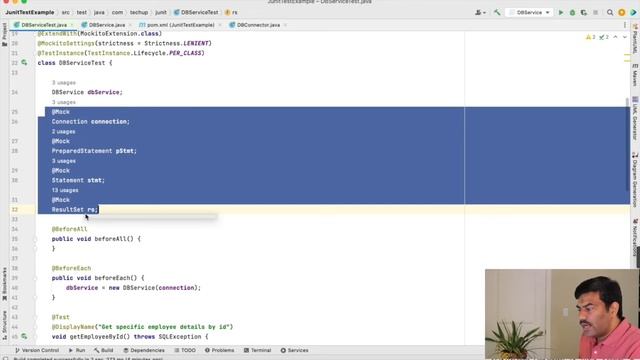Click the '3 usages' hint above dbService

[64, 82]
